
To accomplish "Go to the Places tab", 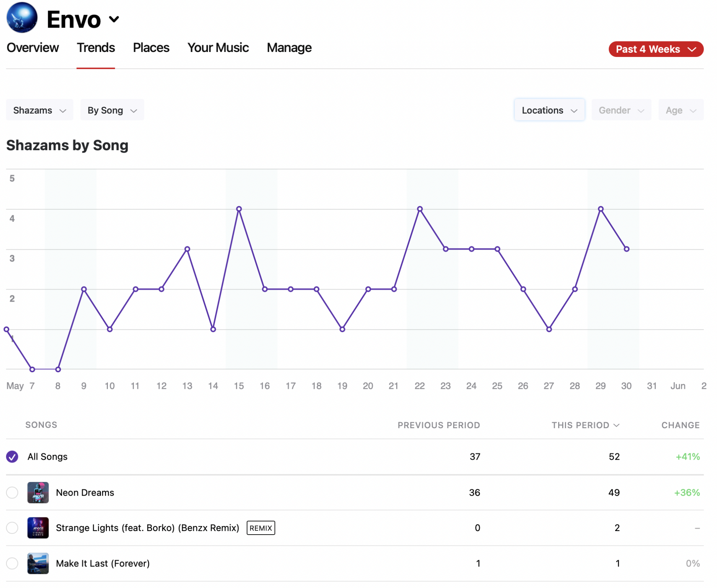I will click(151, 48).
